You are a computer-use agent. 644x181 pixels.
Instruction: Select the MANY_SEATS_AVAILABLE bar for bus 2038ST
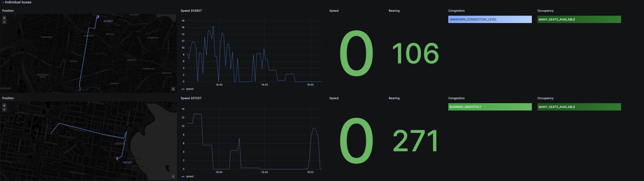click(x=579, y=20)
